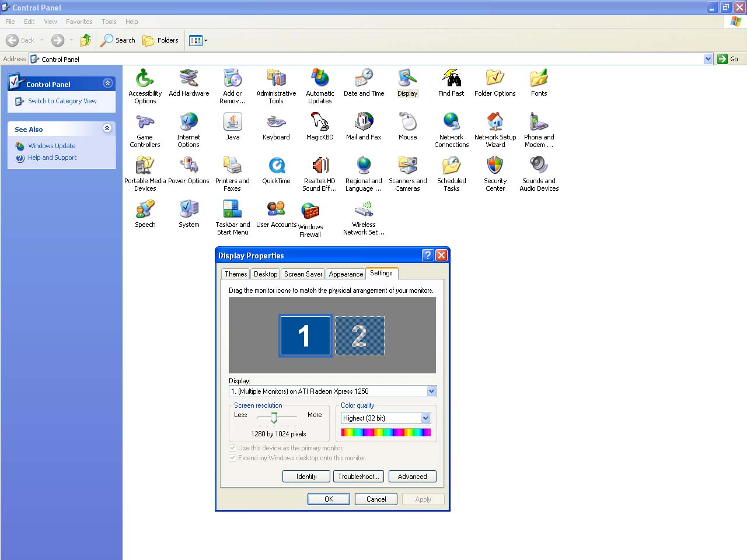Screen dimensions: 747x560
Task: Open the Favorites menu
Action: (x=79, y=22)
